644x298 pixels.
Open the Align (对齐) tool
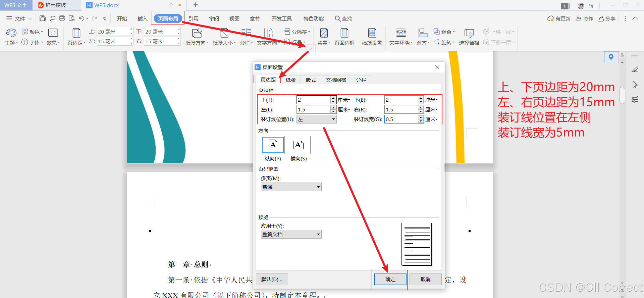[423, 37]
